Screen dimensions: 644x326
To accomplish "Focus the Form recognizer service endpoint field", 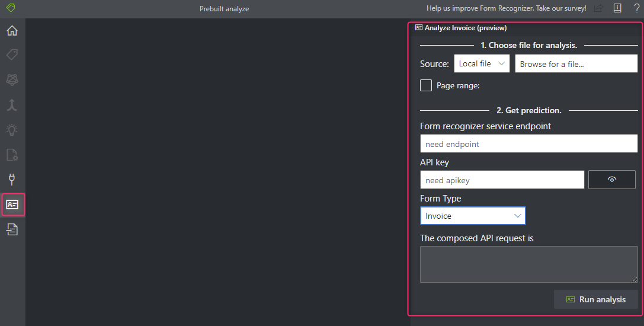I will (528, 144).
